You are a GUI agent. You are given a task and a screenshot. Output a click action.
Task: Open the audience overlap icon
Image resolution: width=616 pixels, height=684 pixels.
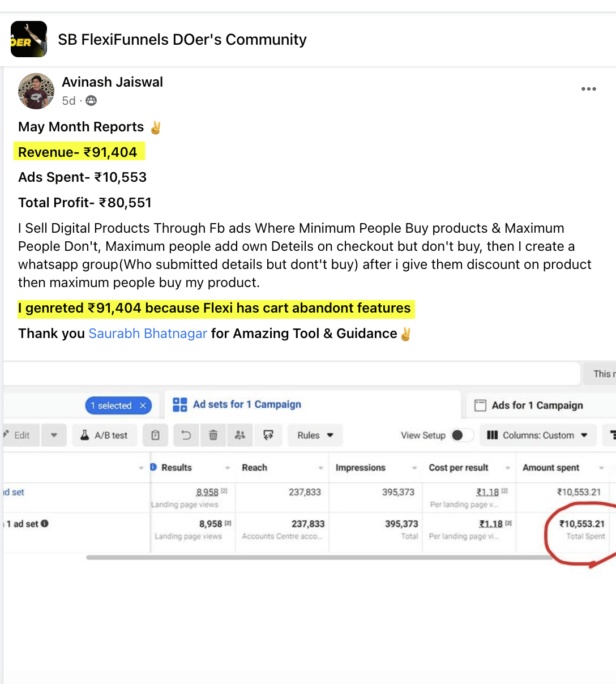[240, 435]
